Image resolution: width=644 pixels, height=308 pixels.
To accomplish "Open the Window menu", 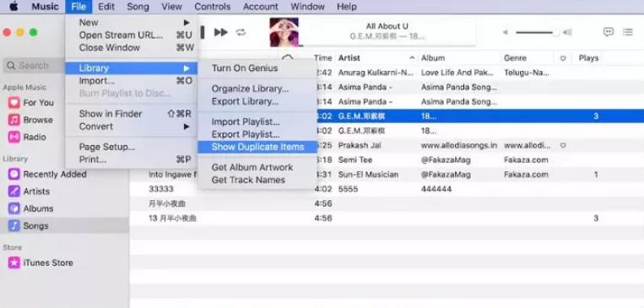I will coord(307,7).
